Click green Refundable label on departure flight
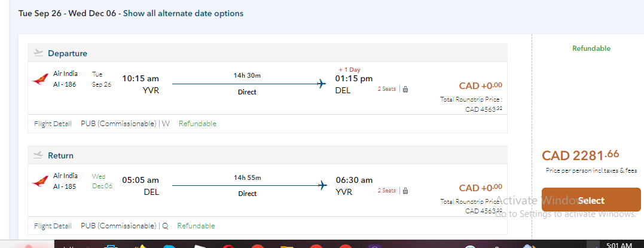 197,124
